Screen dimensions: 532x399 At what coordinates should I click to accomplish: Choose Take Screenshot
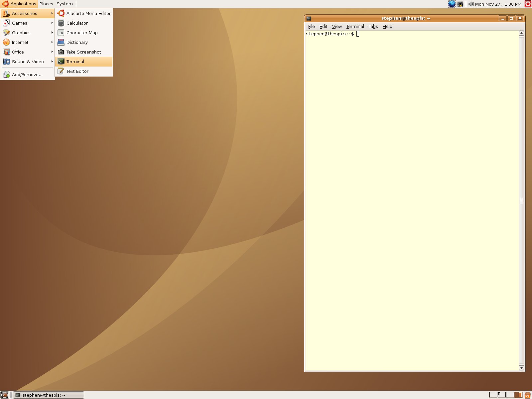coord(84,52)
